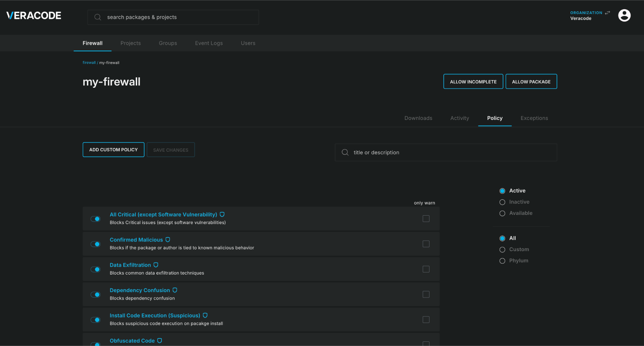
Task: Switch to the Exceptions sub-tab
Action: tap(534, 118)
